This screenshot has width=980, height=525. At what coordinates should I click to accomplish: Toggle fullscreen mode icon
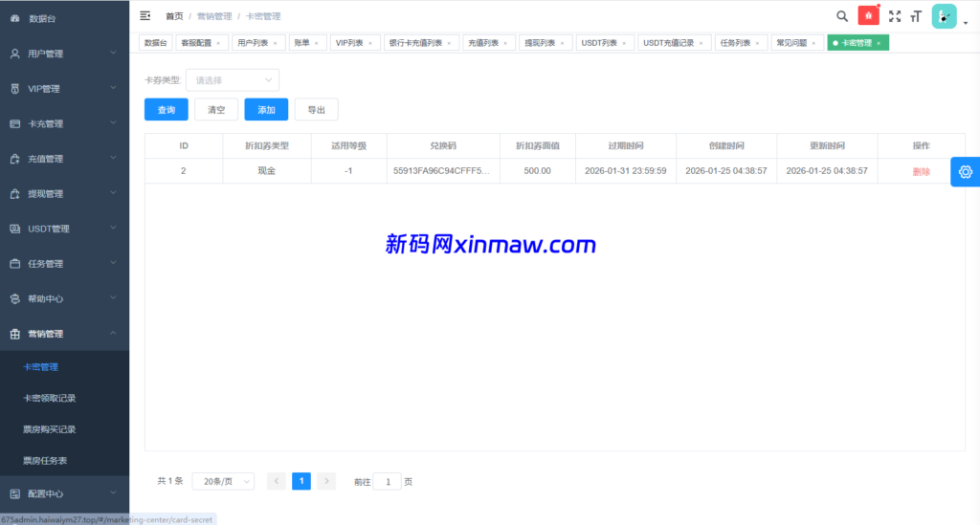pos(895,16)
